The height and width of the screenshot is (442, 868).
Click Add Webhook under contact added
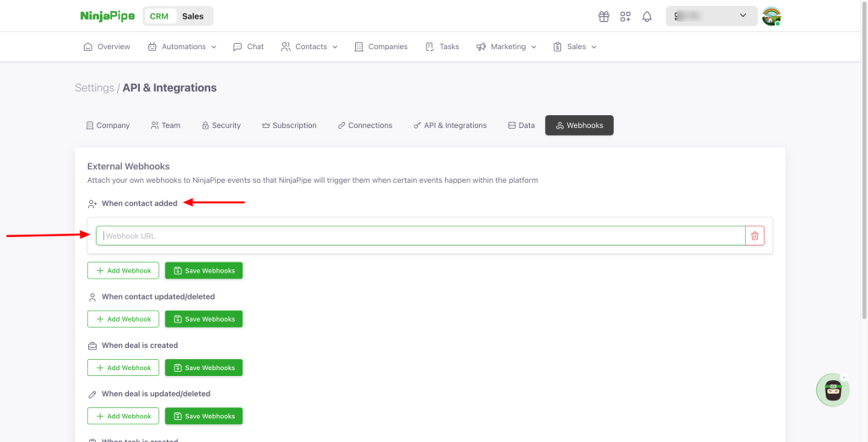tap(123, 271)
